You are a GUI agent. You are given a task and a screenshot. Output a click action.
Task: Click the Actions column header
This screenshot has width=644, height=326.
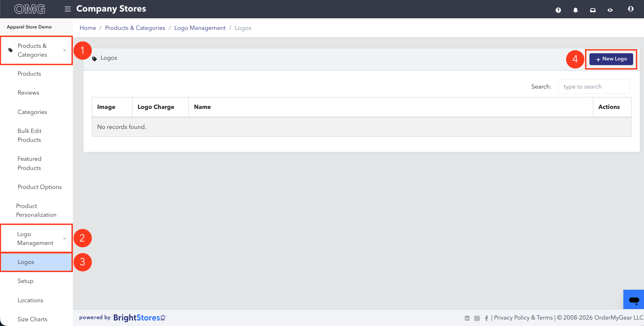click(612, 107)
